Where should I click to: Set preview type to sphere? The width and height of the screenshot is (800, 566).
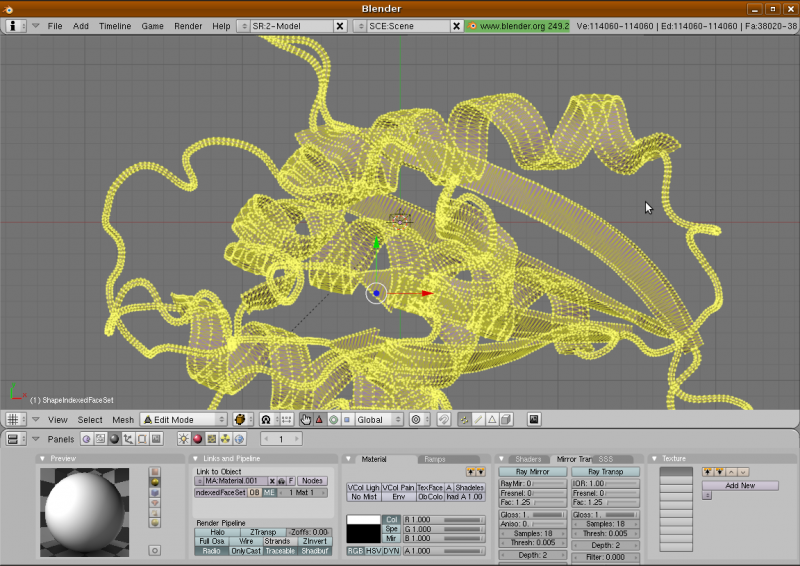click(154, 483)
